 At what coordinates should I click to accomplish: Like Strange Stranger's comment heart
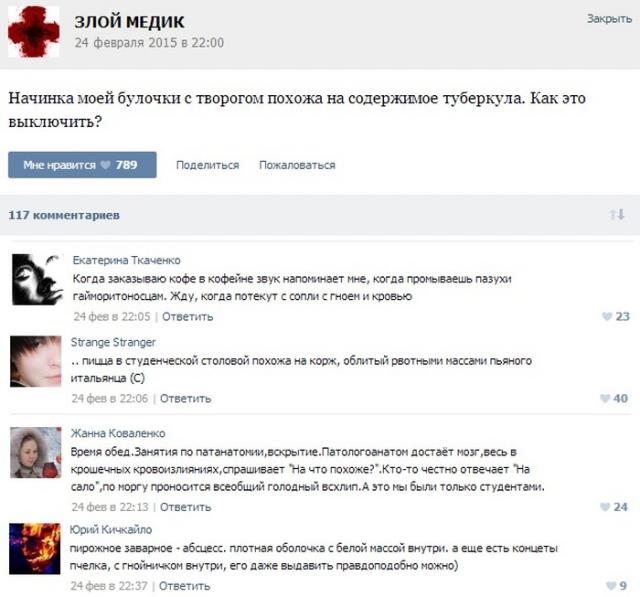pyautogui.click(x=604, y=398)
